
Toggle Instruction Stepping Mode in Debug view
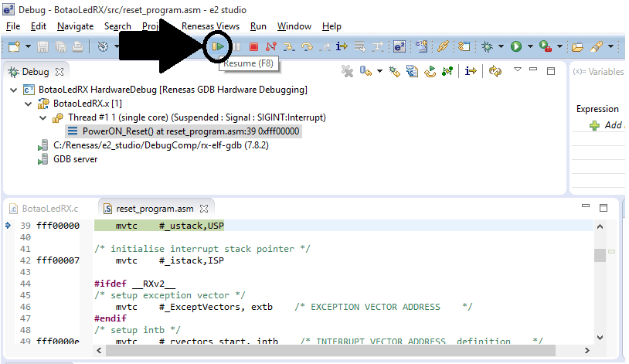click(x=471, y=71)
